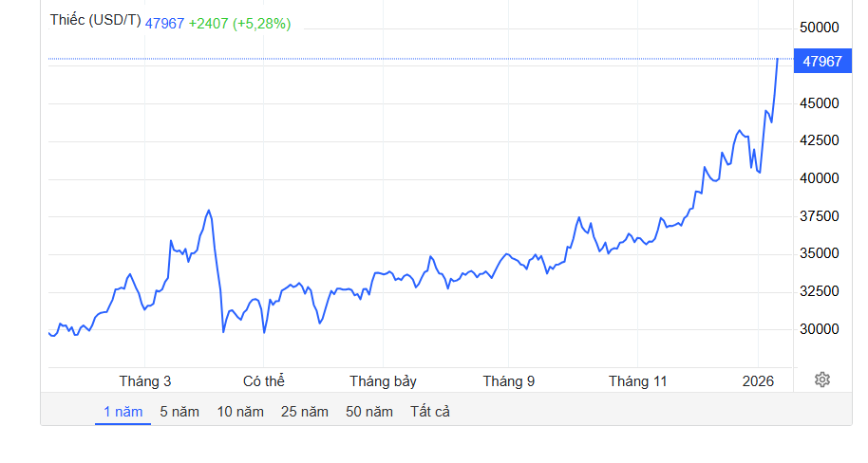868x463 pixels.
Task: Click the (+5,28%) percentage change
Action: coord(262,23)
